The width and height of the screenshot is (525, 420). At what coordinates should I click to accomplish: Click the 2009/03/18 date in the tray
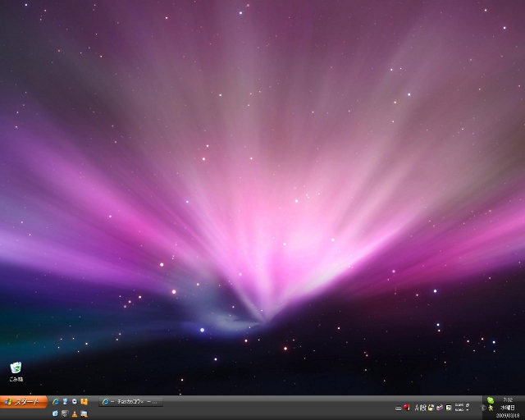pos(508,415)
